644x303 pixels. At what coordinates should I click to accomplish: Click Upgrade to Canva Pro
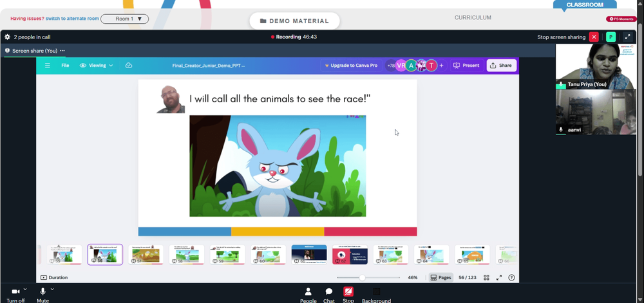click(351, 66)
